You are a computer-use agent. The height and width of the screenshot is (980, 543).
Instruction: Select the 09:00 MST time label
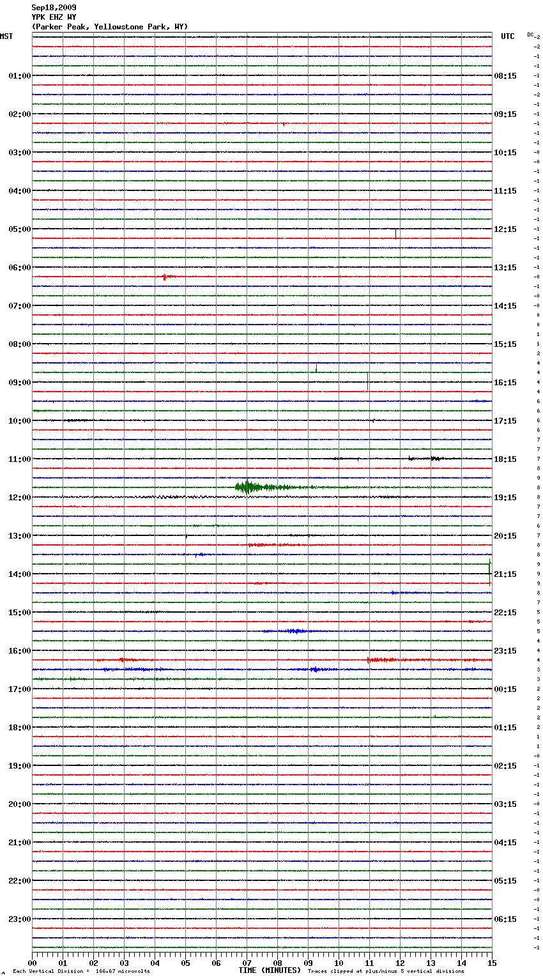[20, 383]
